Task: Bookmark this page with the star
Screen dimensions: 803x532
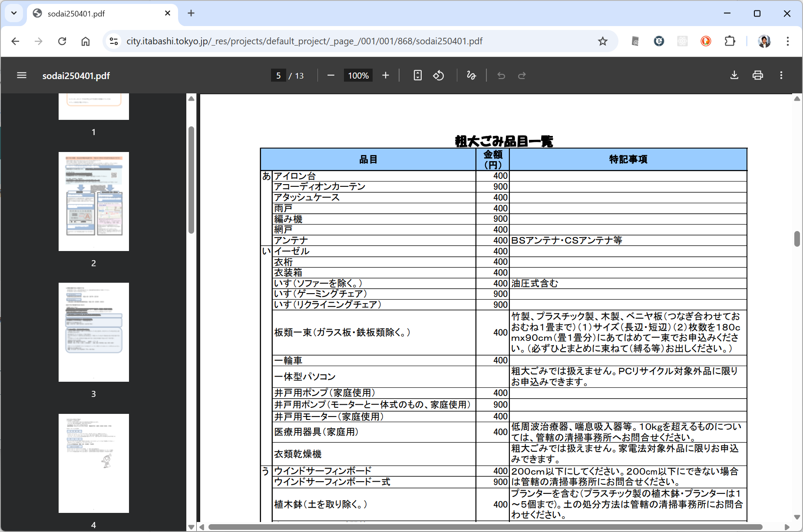Action: click(602, 41)
